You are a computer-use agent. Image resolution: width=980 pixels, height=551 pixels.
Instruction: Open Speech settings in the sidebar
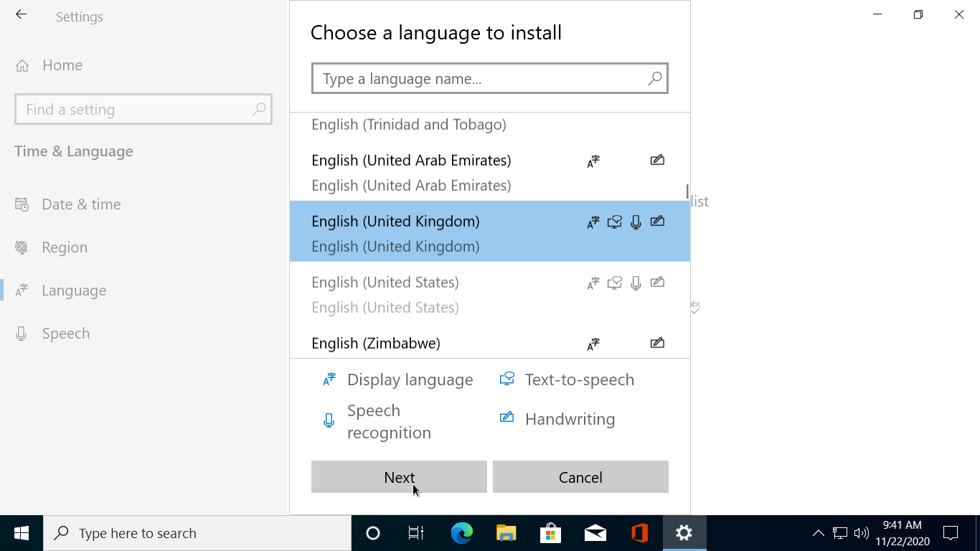pyautogui.click(x=66, y=333)
